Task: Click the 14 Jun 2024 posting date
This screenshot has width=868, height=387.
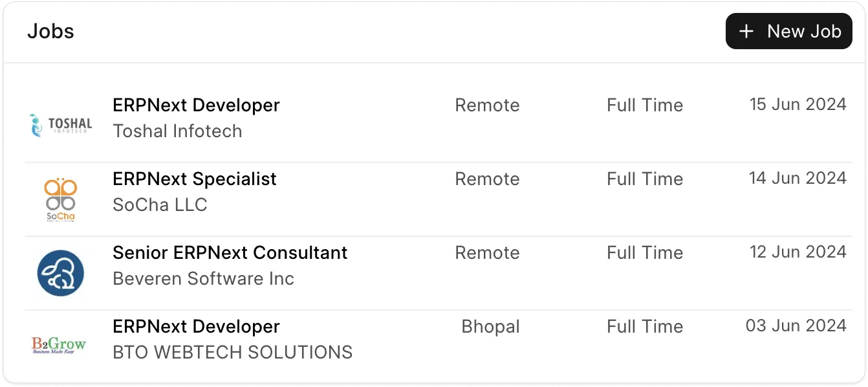Action: pyautogui.click(x=797, y=178)
